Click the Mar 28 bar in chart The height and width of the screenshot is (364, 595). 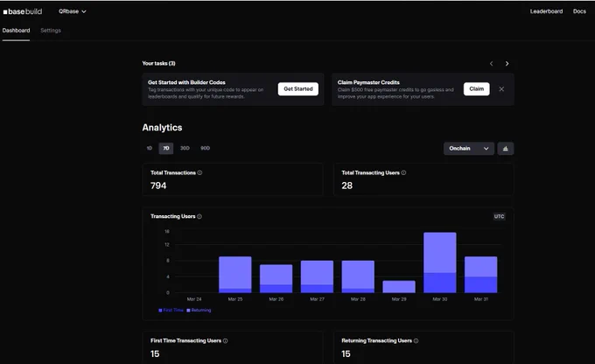click(358, 276)
